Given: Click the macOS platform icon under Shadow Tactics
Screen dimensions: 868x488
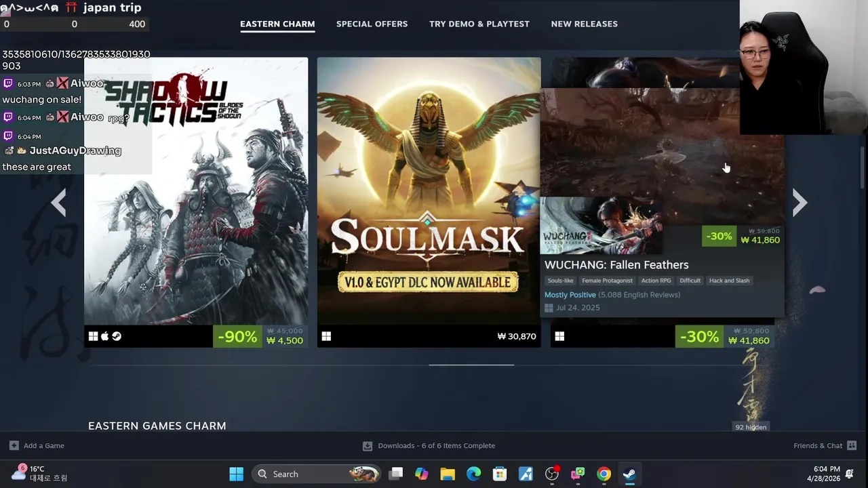Looking at the screenshot, I should 105,336.
